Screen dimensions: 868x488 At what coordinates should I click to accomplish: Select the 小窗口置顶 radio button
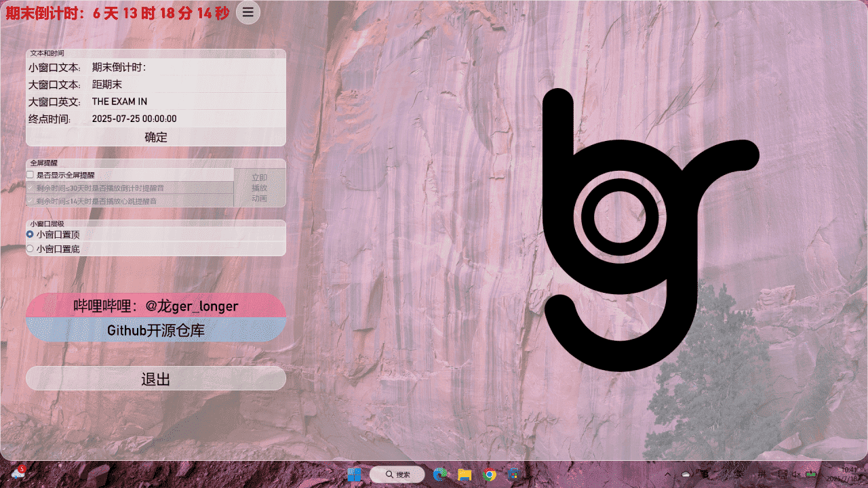[x=30, y=234]
